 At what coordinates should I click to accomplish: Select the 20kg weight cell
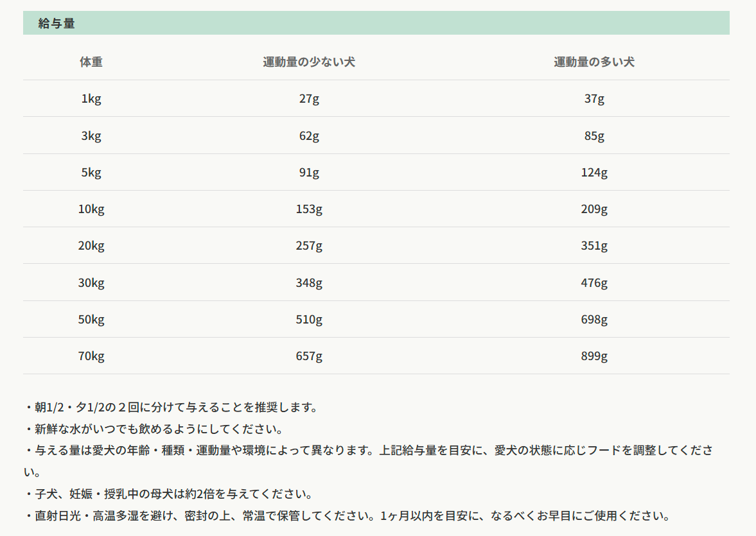pos(91,246)
